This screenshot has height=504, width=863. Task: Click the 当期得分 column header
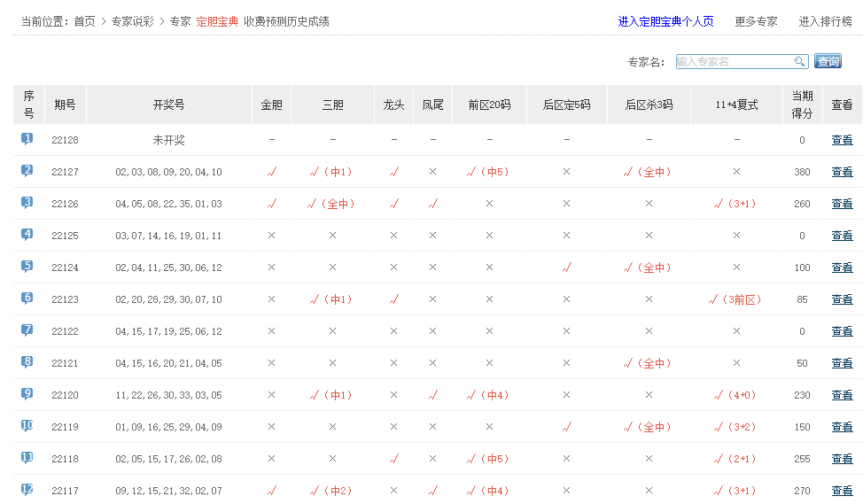[x=802, y=105]
